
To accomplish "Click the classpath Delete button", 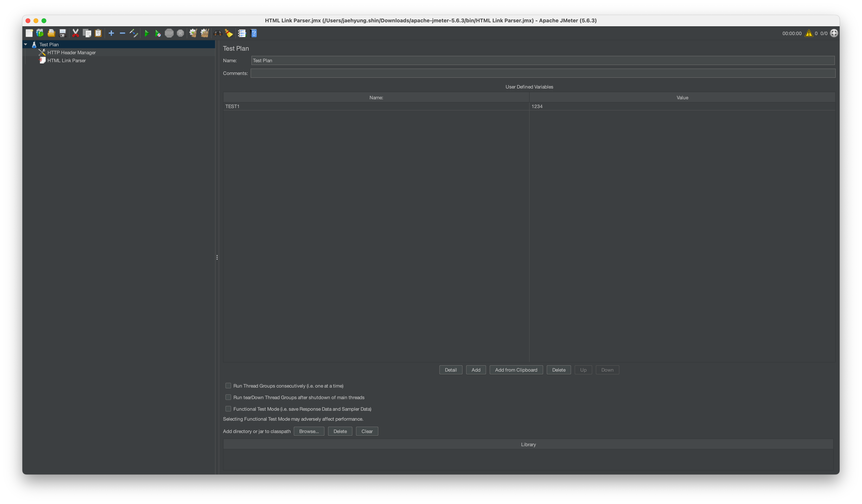I will coord(340,431).
